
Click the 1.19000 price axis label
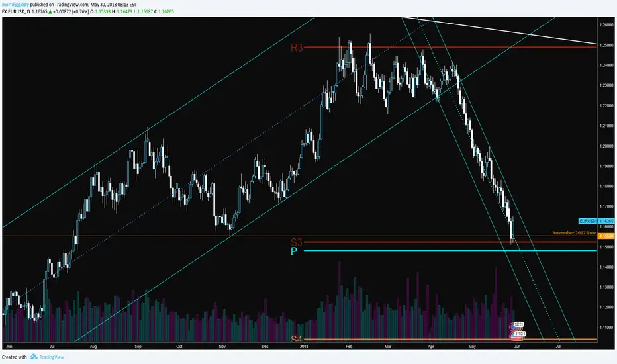[606, 166]
